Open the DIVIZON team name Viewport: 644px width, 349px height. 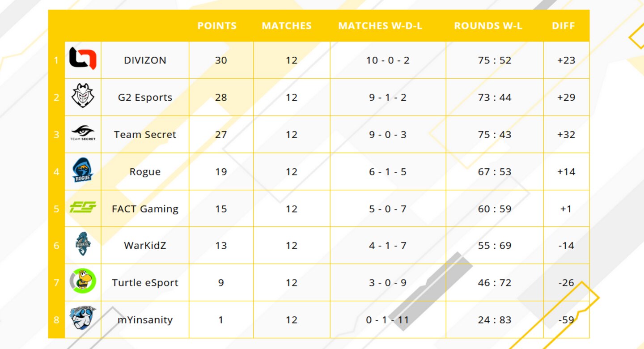[145, 60]
